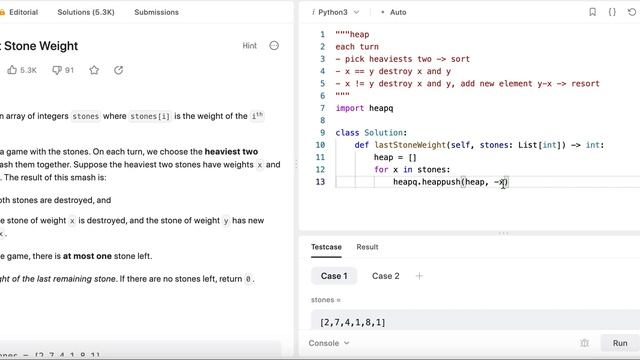
Task: Click the bookmark icon in editor toolbar
Action: pos(593,12)
